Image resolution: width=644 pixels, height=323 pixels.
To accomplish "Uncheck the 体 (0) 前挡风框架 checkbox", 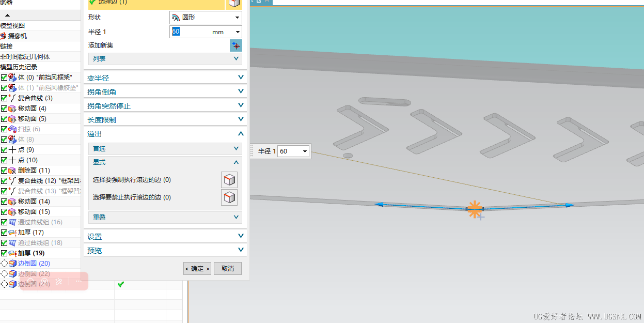I will coord(4,78).
